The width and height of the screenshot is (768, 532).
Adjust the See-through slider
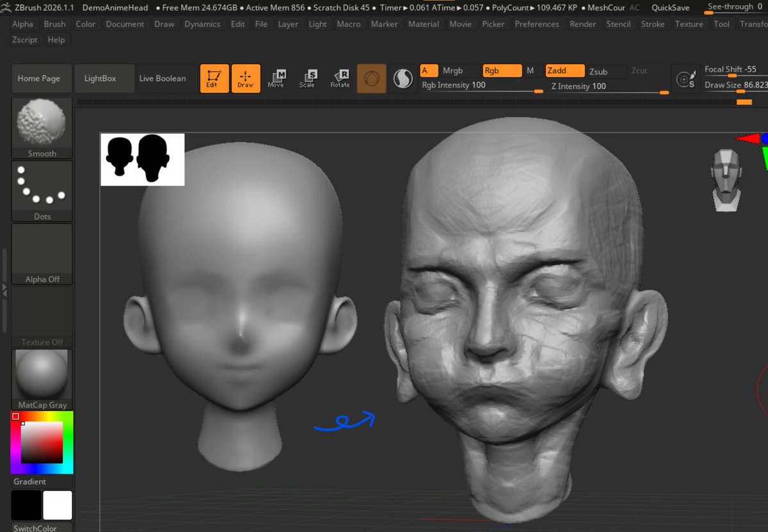click(x=735, y=8)
